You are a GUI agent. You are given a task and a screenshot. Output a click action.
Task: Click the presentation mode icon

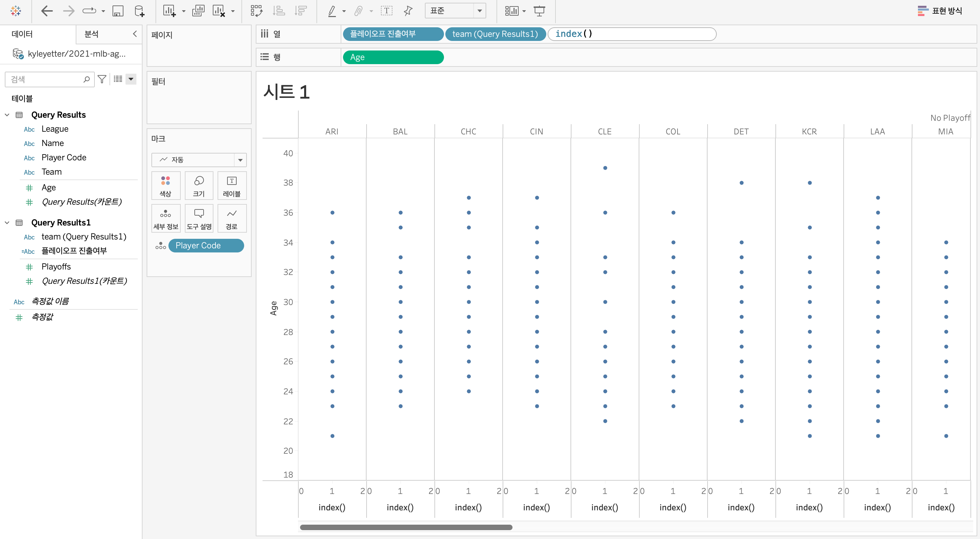coord(539,11)
